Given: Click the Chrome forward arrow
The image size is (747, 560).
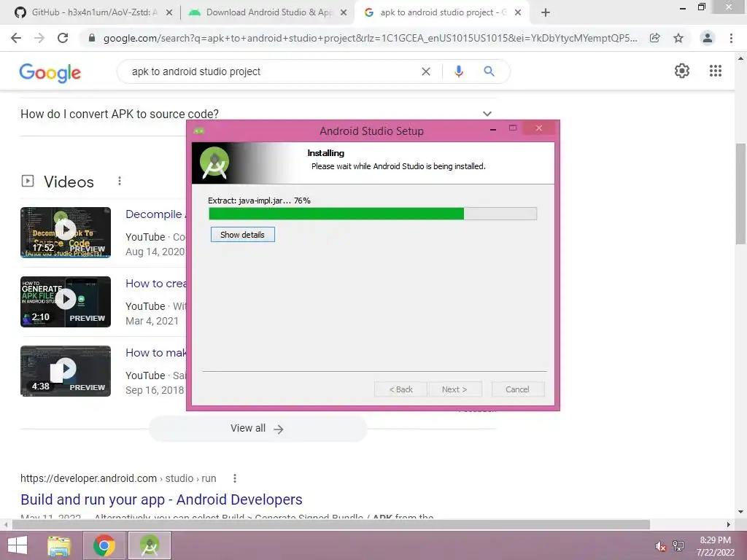Looking at the screenshot, I should 39,38.
